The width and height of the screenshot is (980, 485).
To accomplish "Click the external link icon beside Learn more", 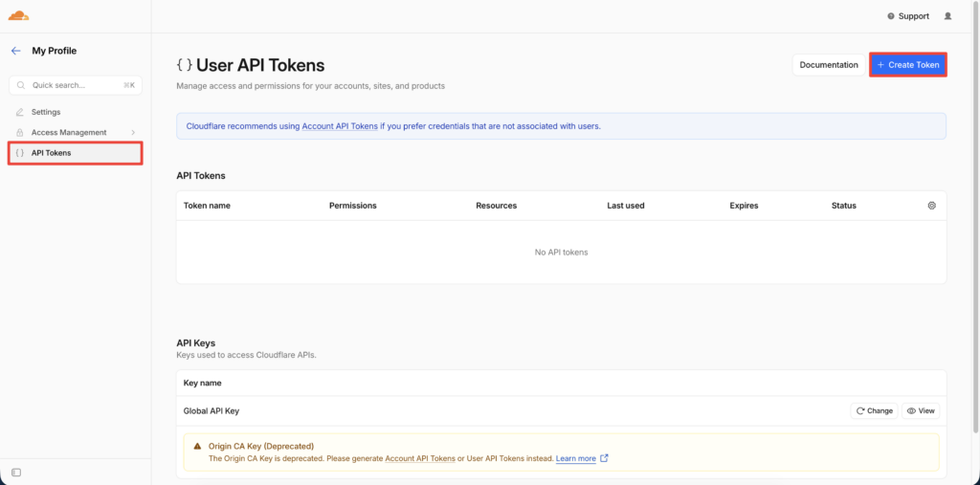I will [x=604, y=458].
